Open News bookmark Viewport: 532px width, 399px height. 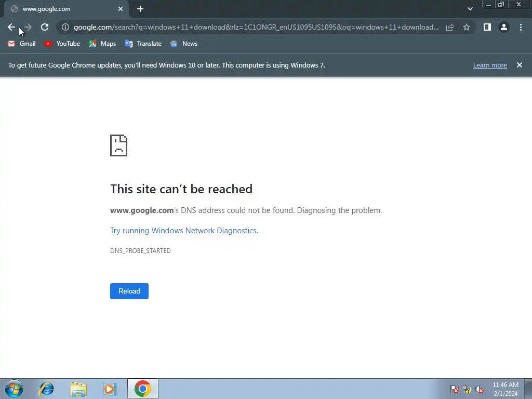184,44
